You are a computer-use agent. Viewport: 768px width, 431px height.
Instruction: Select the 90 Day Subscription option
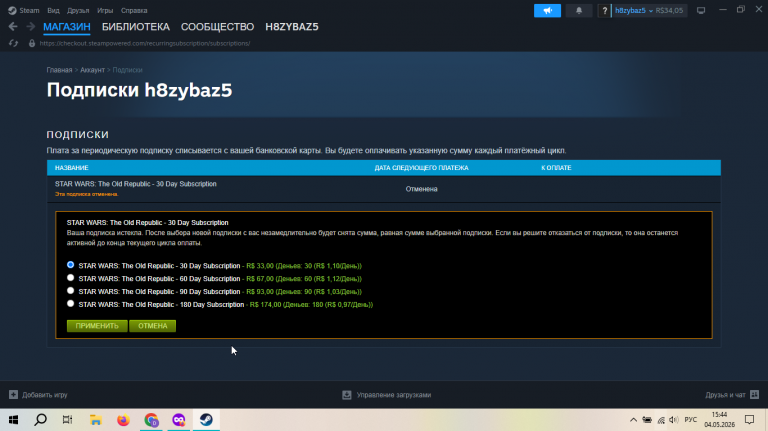(x=71, y=291)
